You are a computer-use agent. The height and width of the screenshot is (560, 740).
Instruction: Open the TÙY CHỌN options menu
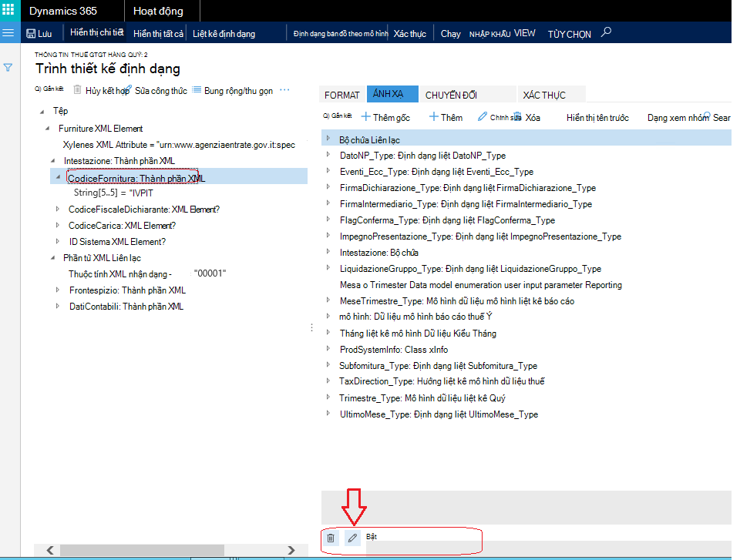pos(569,34)
